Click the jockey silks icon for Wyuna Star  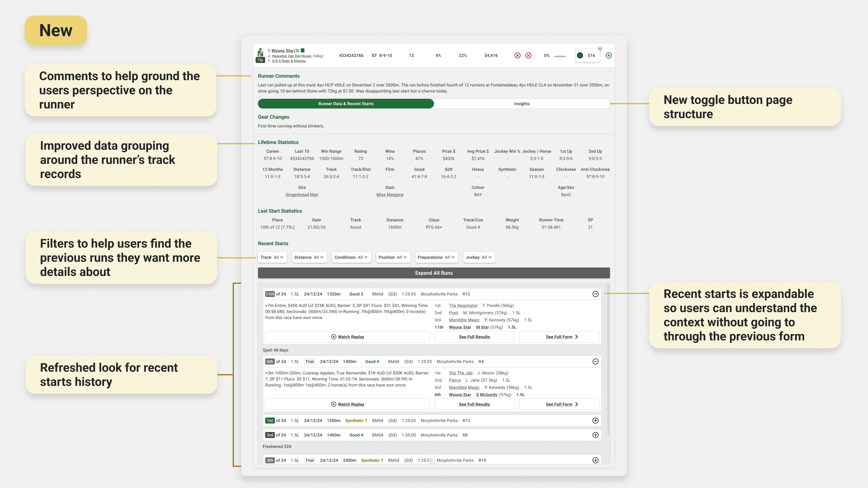(x=260, y=52)
